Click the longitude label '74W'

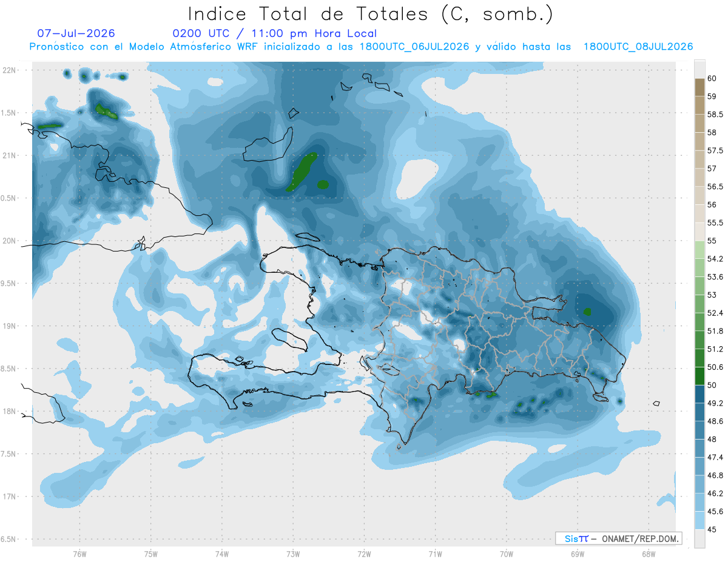coord(222,554)
